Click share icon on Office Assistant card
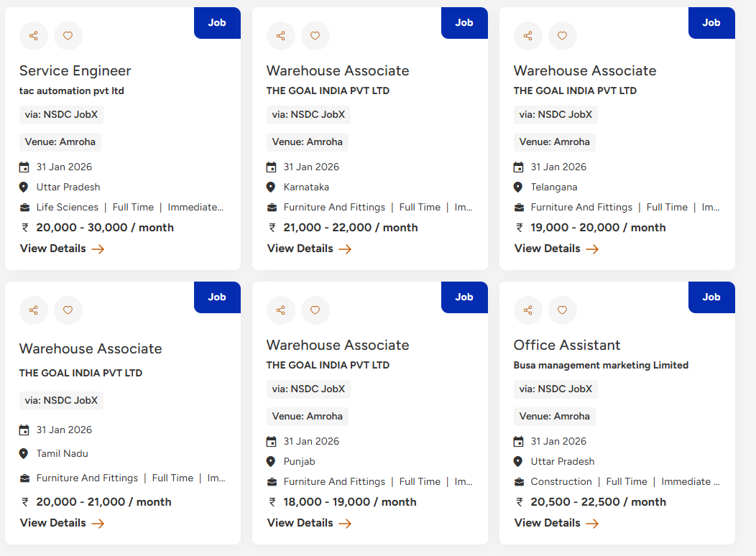This screenshot has height=556, width=756. click(x=528, y=310)
